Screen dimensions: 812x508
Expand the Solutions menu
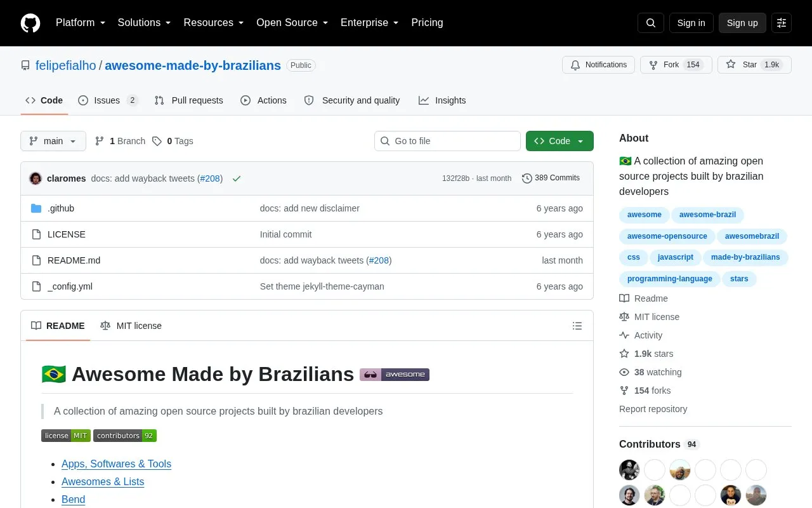145,23
